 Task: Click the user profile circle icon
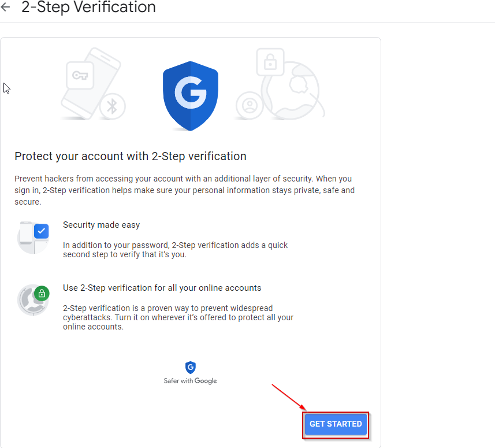point(250,106)
